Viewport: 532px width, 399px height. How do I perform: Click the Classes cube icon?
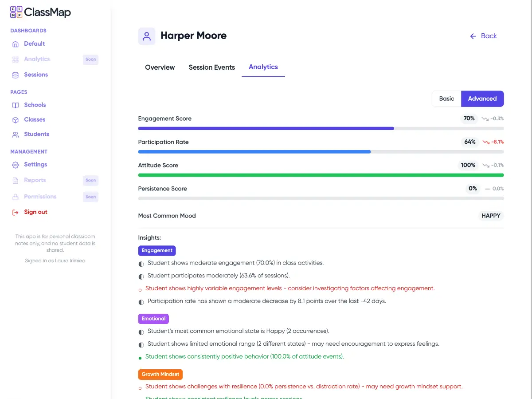[x=16, y=120]
